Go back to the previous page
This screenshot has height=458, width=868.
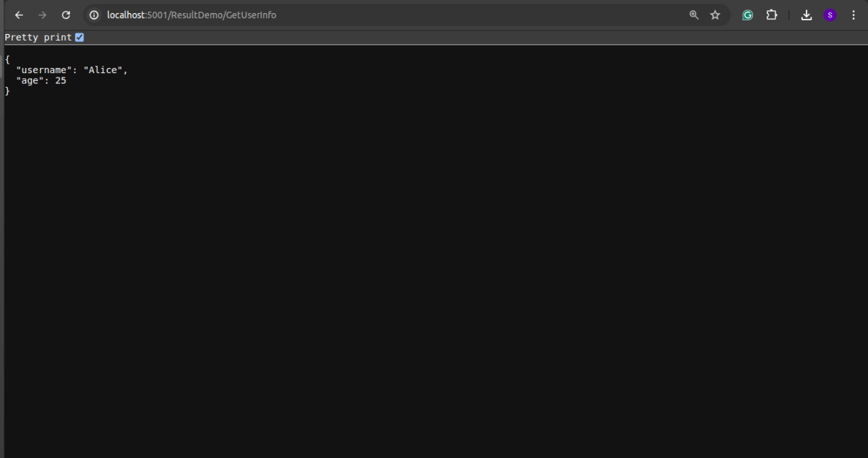[19, 14]
